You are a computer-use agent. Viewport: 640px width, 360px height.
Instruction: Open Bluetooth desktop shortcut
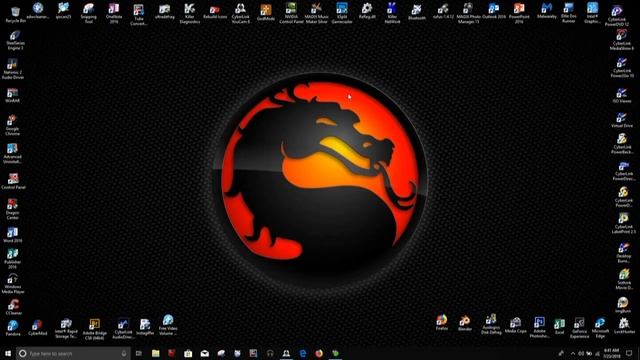[x=417, y=13]
